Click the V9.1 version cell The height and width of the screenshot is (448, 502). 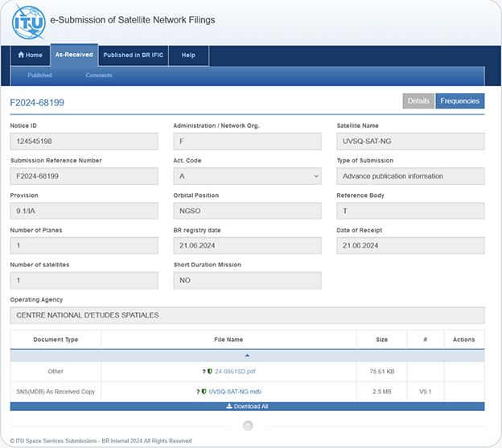coord(426,392)
